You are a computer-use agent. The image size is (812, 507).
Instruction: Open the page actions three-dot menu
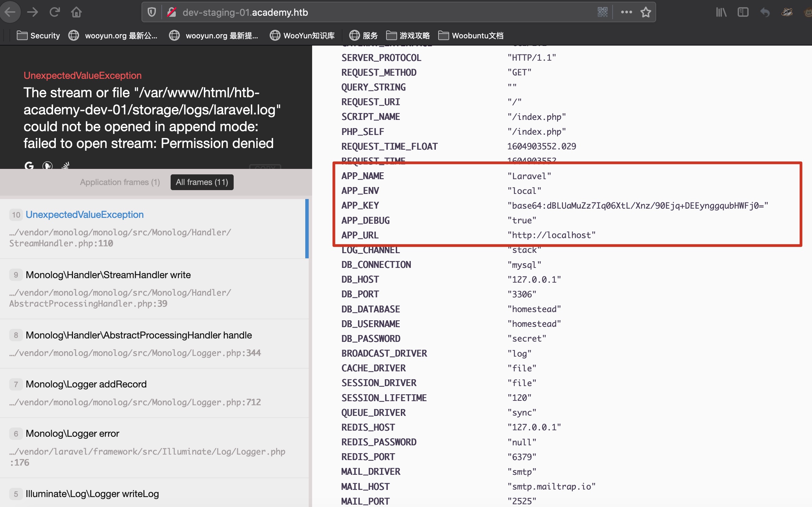click(626, 12)
